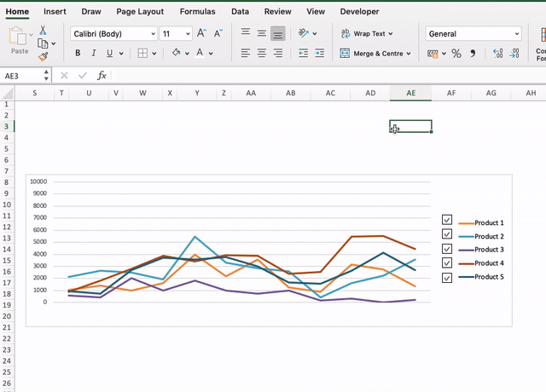The height and width of the screenshot is (392, 546).
Task: Click Increase Decimal icon
Action: 497,53
